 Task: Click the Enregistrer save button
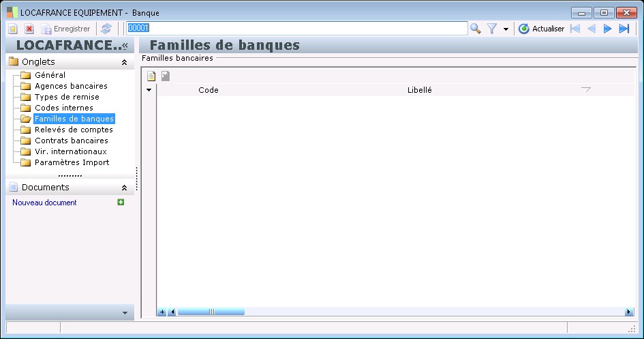(65, 29)
